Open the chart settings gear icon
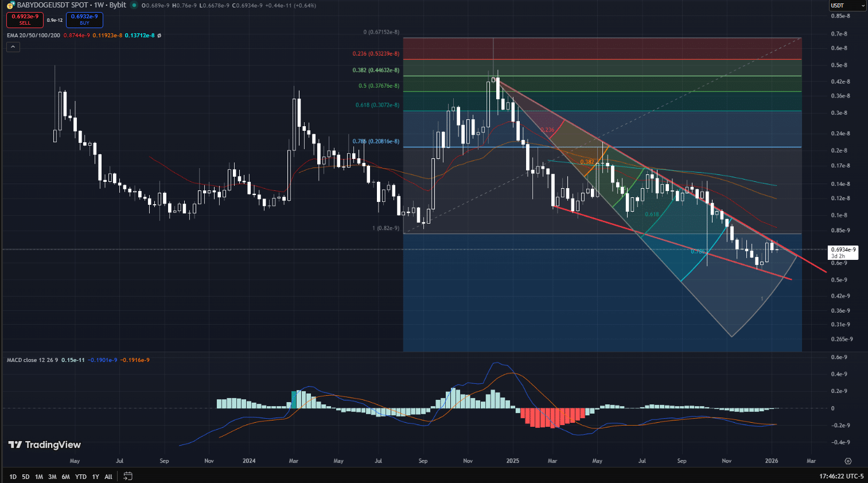Screen dimensions: 868x483 click(848, 461)
